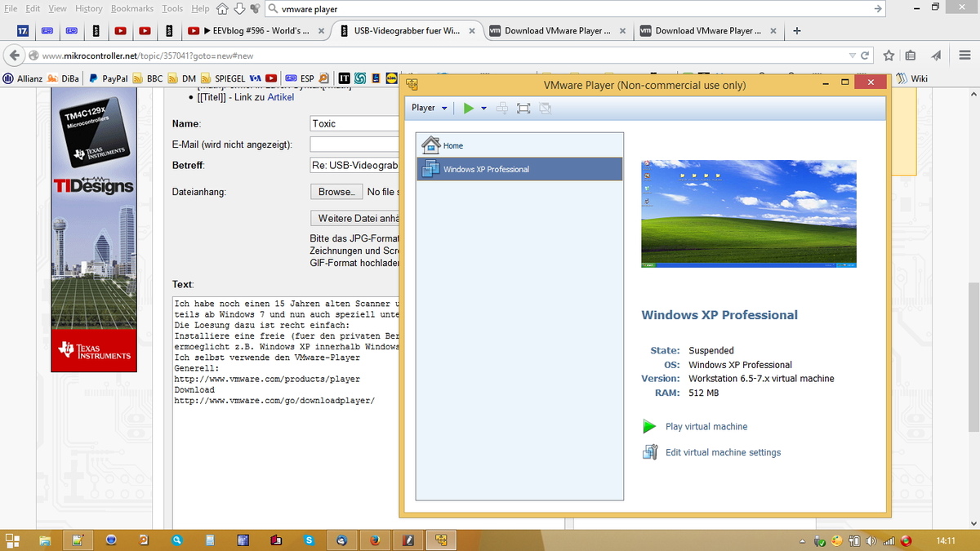Click the Skype taskbar icon
980x551 pixels.
pos(309,540)
